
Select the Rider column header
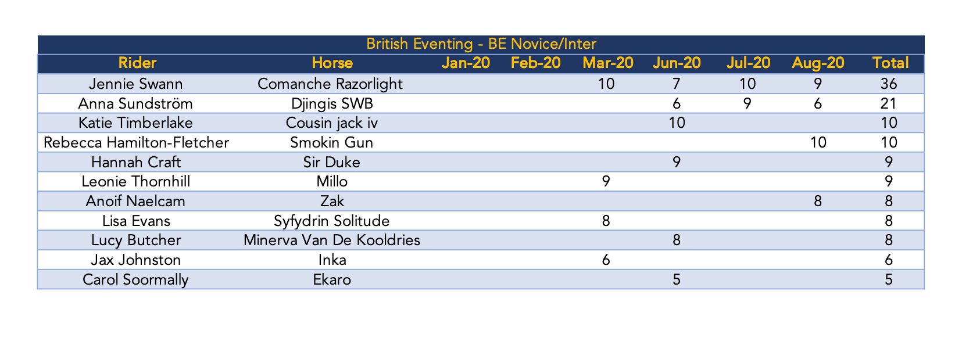pyautogui.click(x=137, y=63)
